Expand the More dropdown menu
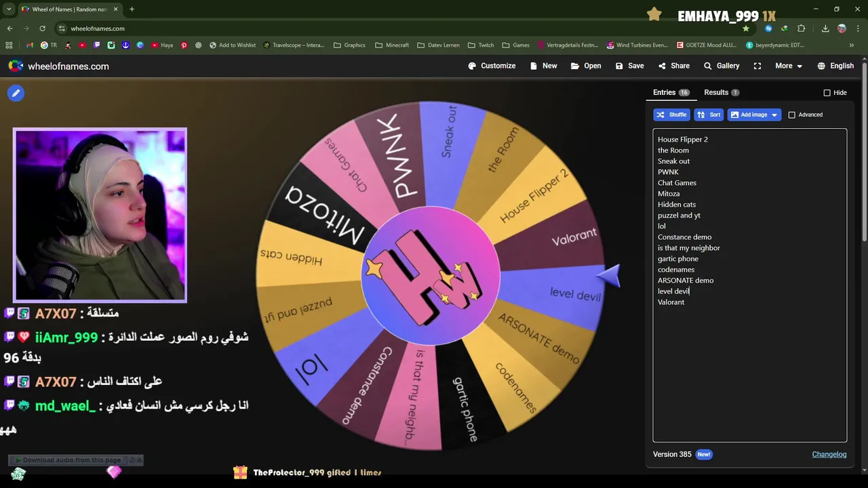 coord(789,66)
